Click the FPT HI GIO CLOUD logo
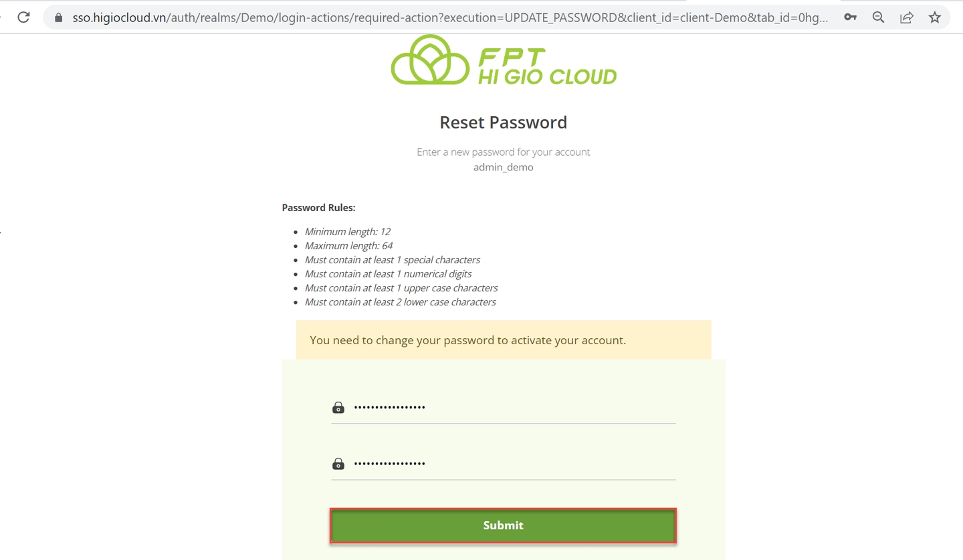The height and width of the screenshot is (560, 963). point(504,61)
